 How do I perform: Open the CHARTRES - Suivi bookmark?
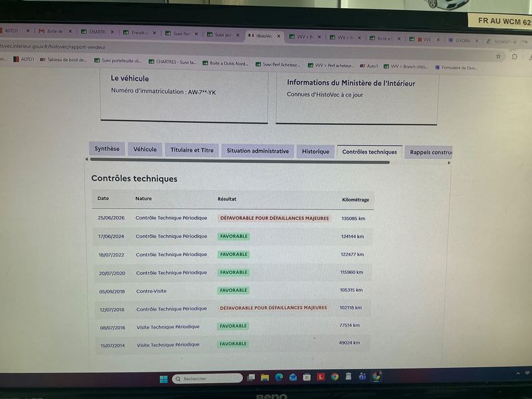[173, 62]
